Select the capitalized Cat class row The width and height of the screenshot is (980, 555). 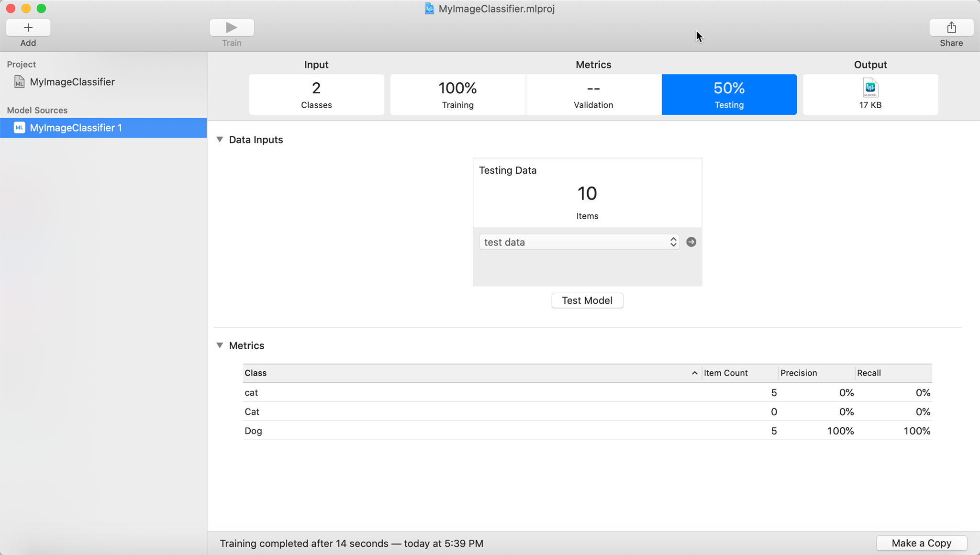pos(587,411)
